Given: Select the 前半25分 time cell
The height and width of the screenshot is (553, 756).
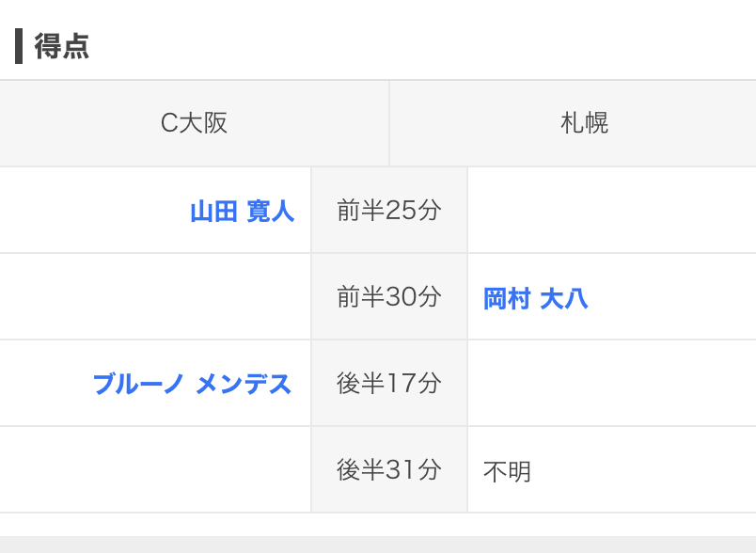Looking at the screenshot, I should tap(388, 211).
